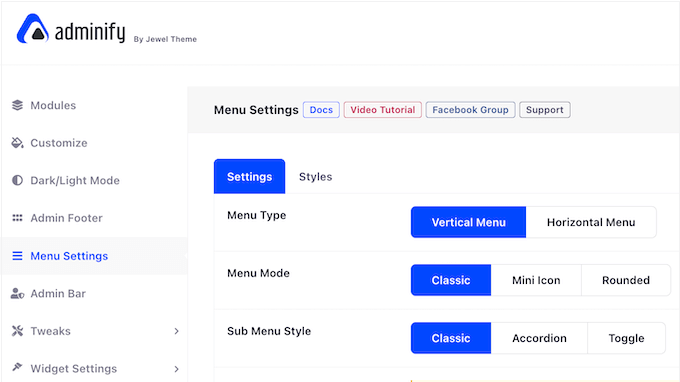Click the Admin Footer grid icon

[17, 218]
